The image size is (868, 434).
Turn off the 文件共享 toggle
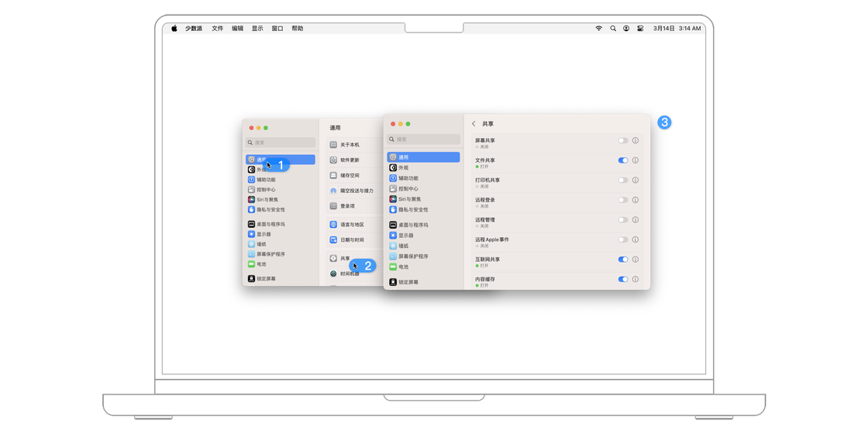[x=623, y=160]
